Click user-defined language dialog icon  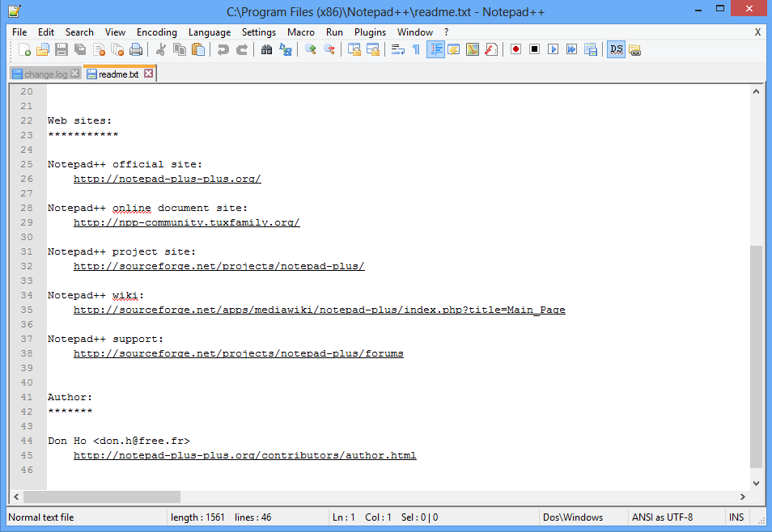[x=454, y=49]
